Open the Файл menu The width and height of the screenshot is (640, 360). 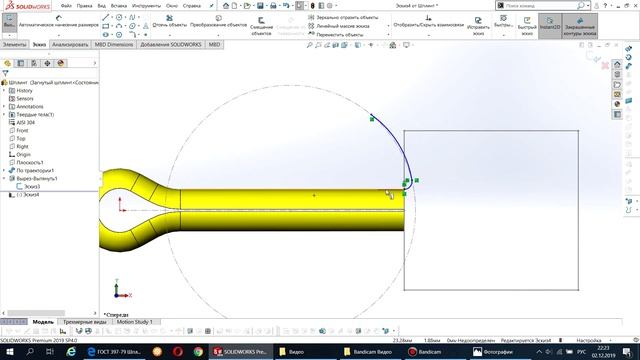(x=66, y=6)
